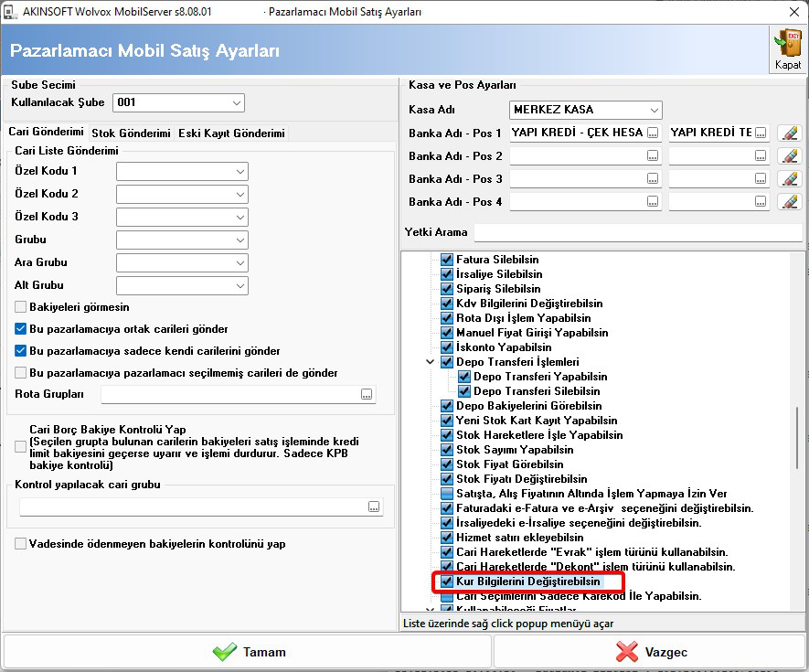Open the Özel Kodu 1 dropdown
Viewport: 809px width, 672px height.
pyautogui.click(x=240, y=171)
